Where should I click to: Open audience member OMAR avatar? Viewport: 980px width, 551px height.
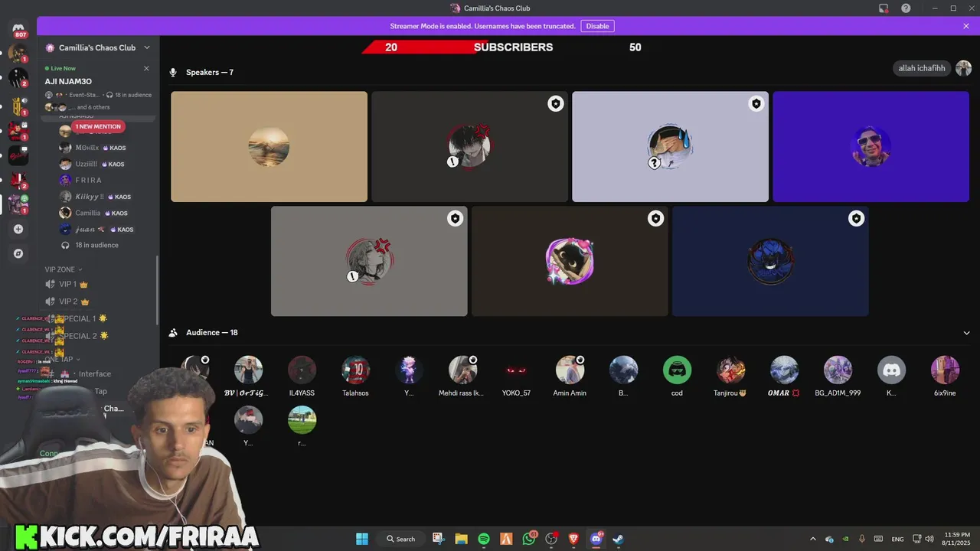(x=784, y=370)
